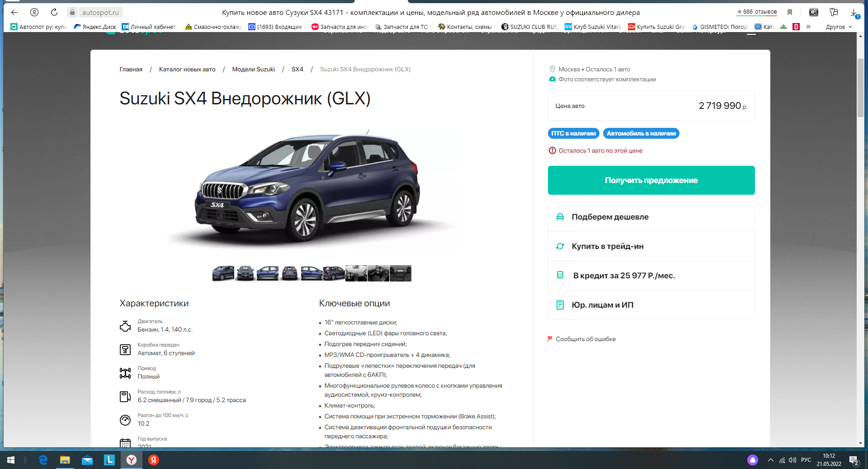Click the gearbox icon beside Коробка передач
This screenshot has width=868, height=469.
(x=125, y=349)
